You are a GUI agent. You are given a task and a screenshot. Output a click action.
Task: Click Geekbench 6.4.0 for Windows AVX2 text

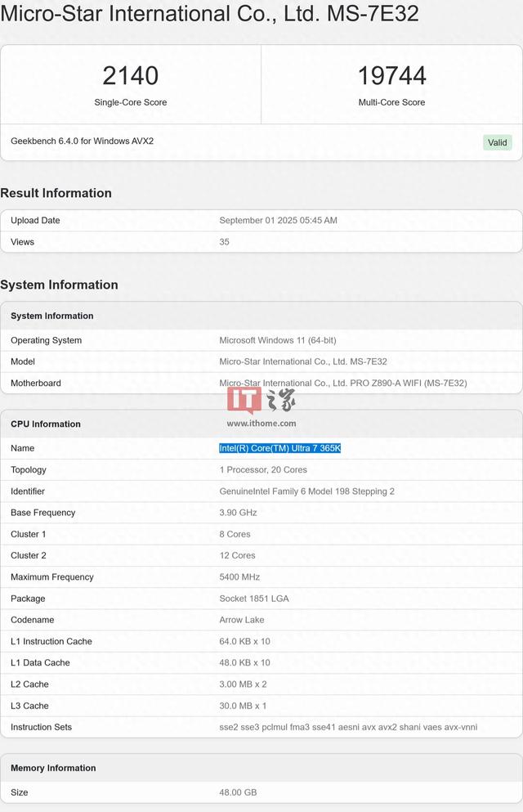pyautogui.click(x=83, y=141)
